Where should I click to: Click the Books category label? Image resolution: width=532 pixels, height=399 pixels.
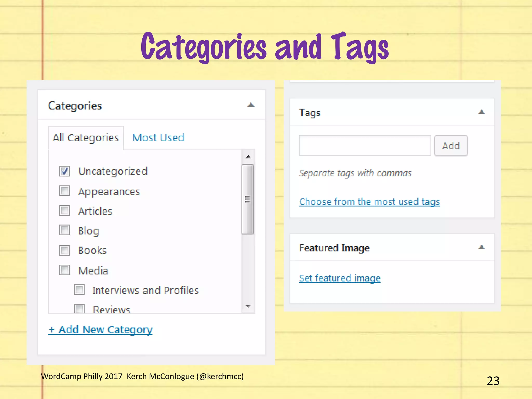tap(92, 250)
